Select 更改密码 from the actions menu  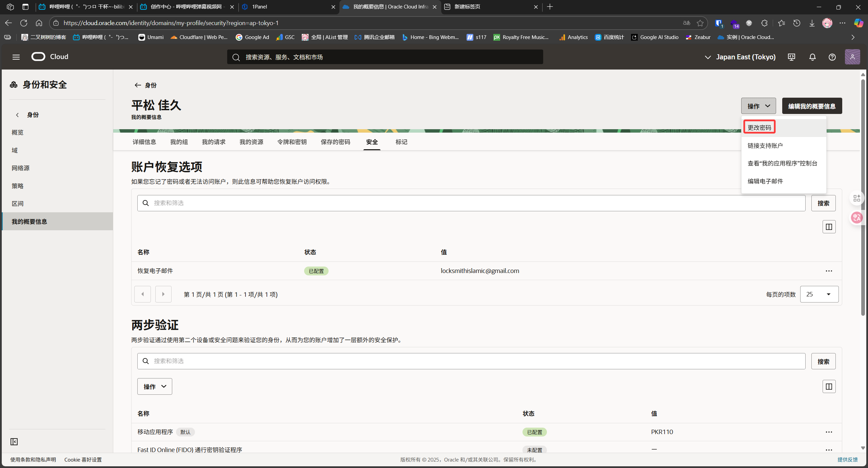tap(759, 128)
